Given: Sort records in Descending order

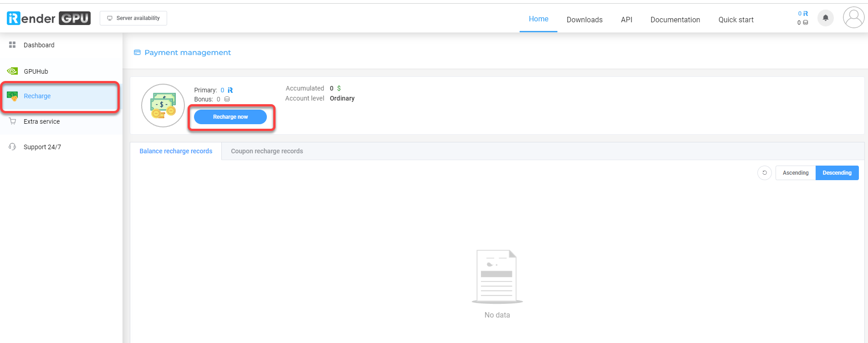Looking at the screenshot, I should pos(837,173).
